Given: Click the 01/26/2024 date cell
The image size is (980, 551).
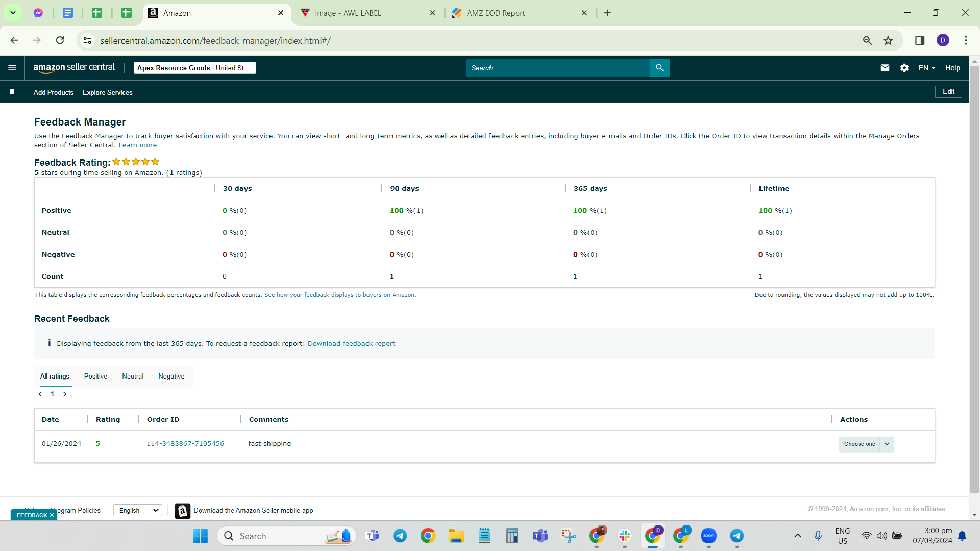Looking at the screenshot, I should [x=61, y=444].
